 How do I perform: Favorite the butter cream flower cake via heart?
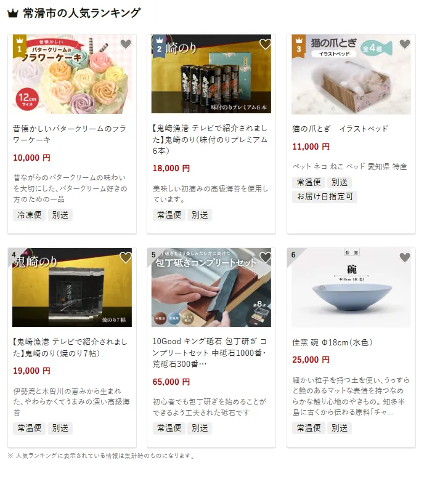125,44
